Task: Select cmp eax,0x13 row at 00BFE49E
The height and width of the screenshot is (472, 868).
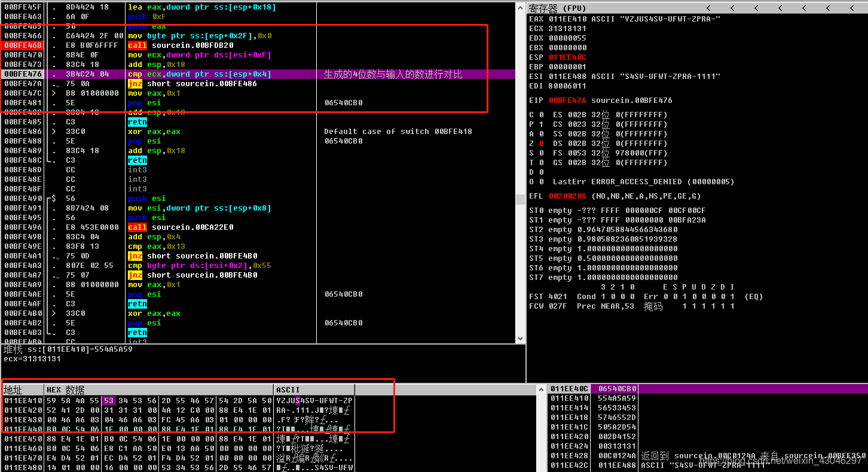Action: tap(258, 246)
